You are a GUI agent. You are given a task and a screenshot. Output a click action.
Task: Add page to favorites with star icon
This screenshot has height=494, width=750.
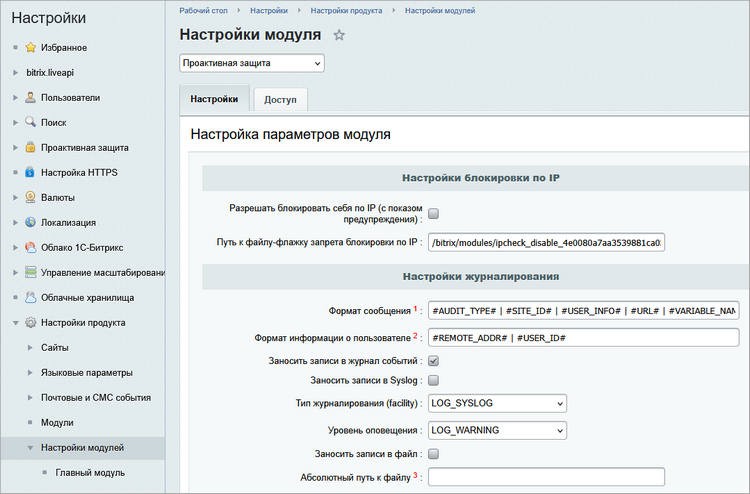coord(339,35)
